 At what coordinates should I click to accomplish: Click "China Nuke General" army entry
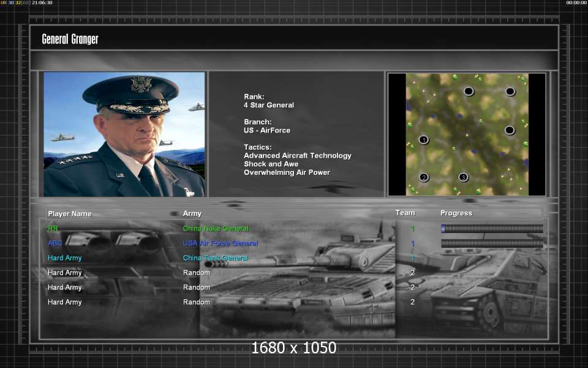coord(216,228)
